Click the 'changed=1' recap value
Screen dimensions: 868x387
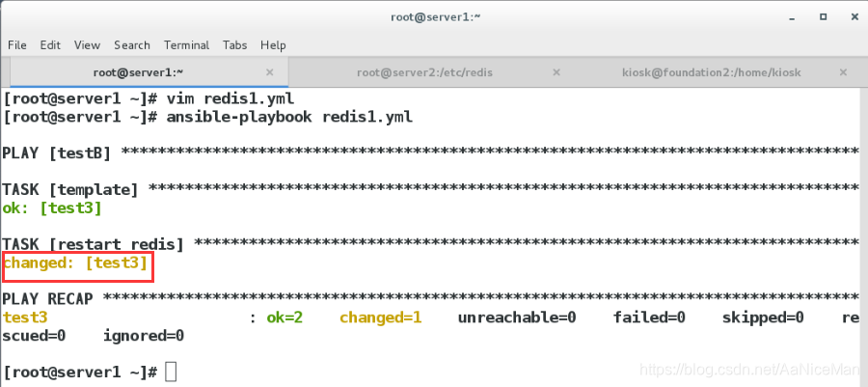coord(380,318)
